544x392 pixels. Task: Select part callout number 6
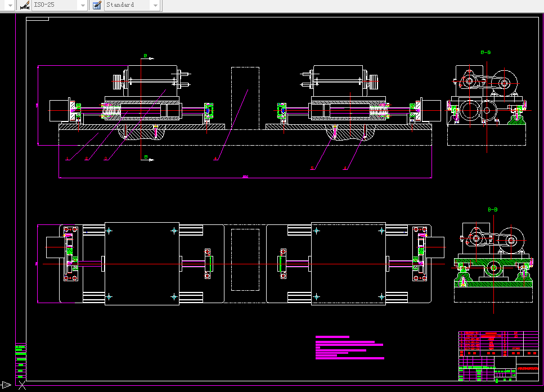pos(345,168)
